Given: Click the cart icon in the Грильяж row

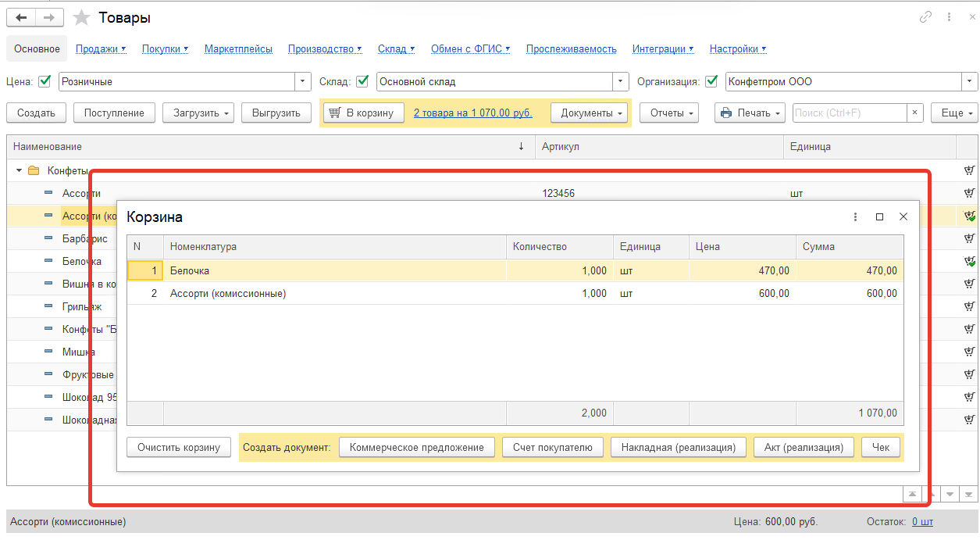Looking at the screenshot, I should point(969,306).
